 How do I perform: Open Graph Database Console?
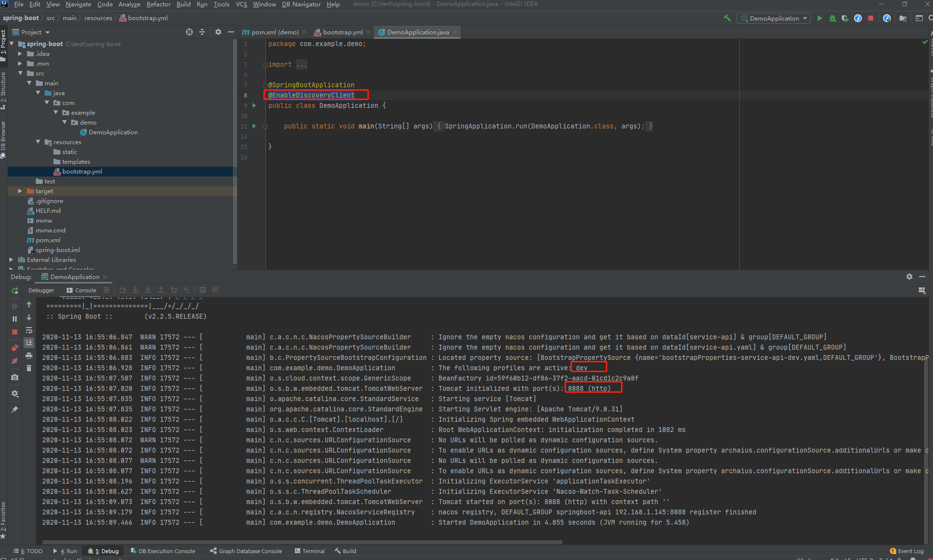pos(246,551)
